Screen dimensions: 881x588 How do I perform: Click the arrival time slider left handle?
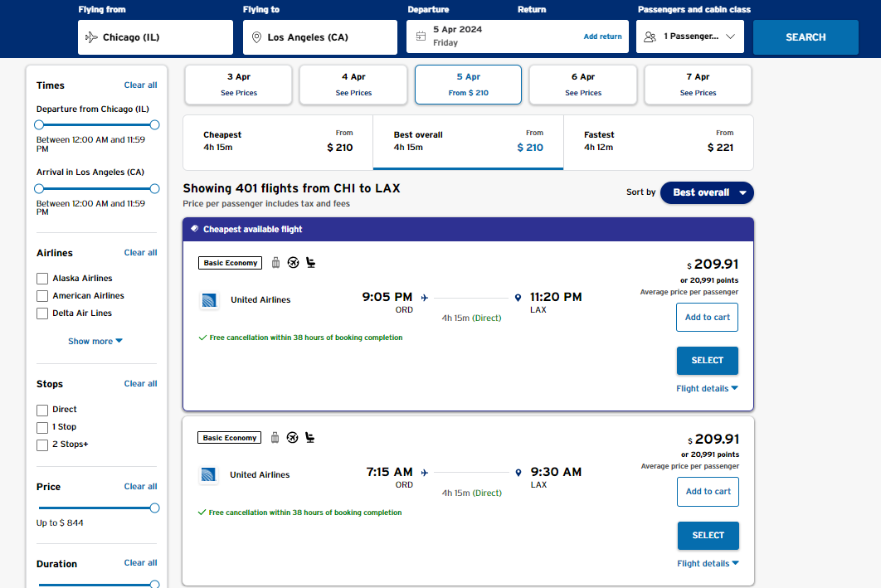tap(39, 189)
